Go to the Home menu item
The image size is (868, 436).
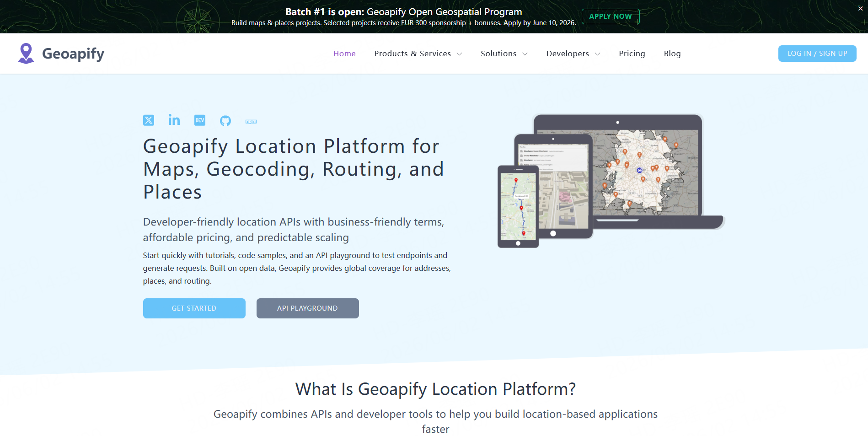pyautogui.click(x=344, y=54)
